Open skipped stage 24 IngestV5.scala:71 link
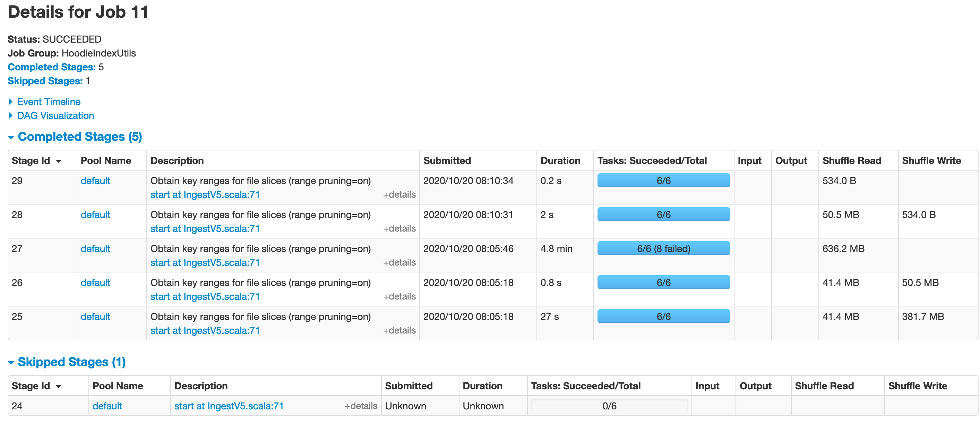This screenshot has height=443, width=980. [229, 406]
